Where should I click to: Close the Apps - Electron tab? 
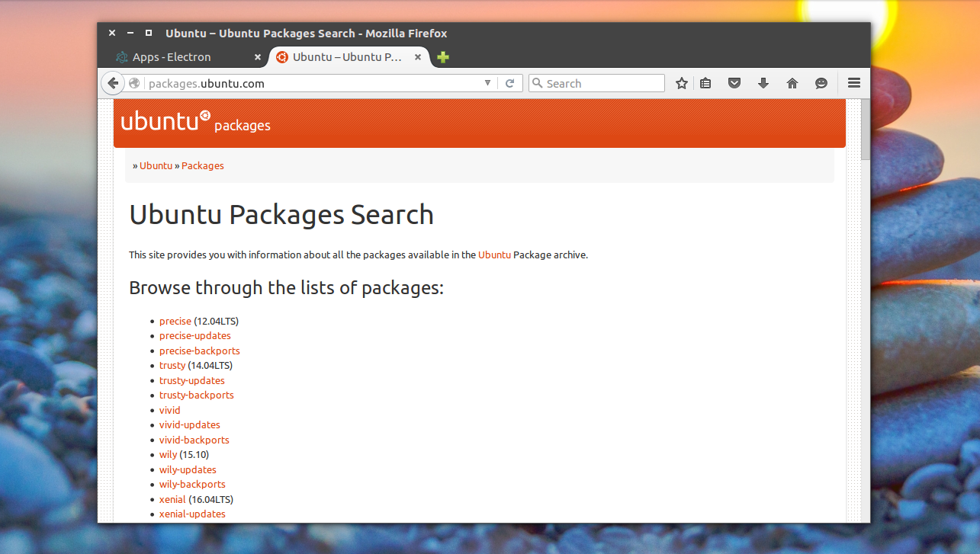point(258,57)
